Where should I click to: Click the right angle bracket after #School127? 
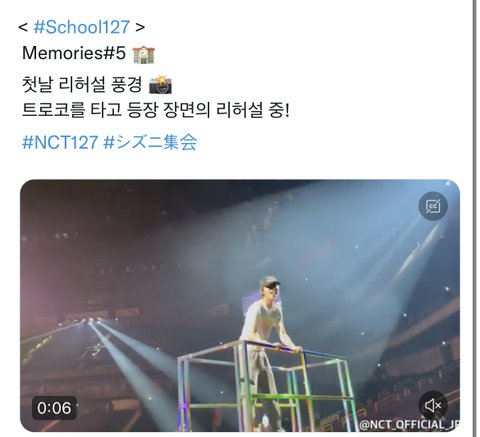click(x=140, y=27)
